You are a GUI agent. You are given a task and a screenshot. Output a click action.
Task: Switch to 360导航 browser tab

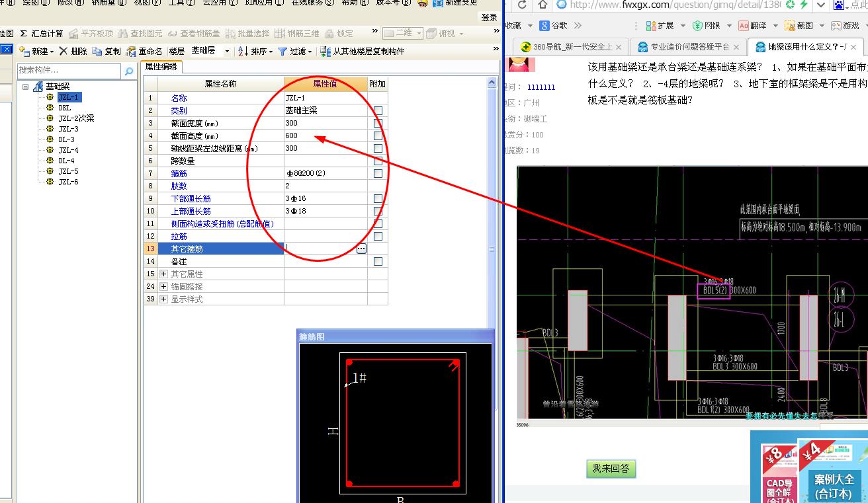click(572, 47)
